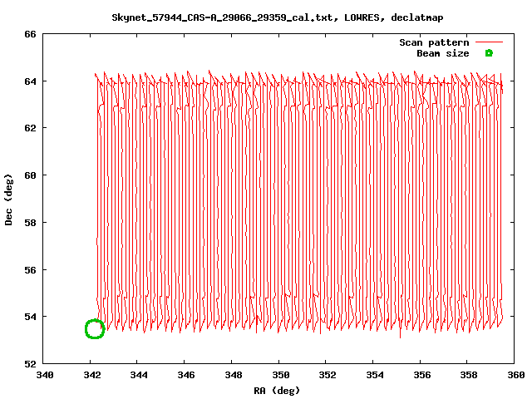Click RA axis tick label 352
This screenshot has height=399, width=532.
pyautogui.click(x=328, y=375)
